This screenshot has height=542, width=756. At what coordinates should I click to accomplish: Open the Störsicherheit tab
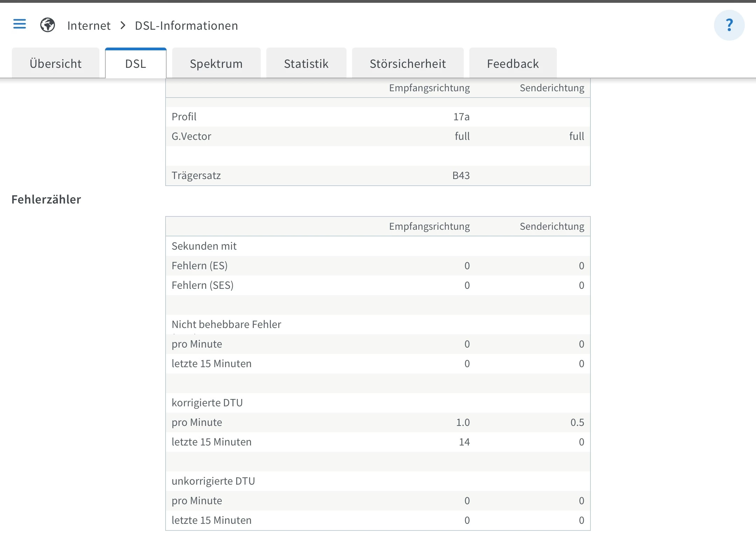click(408, 64)
